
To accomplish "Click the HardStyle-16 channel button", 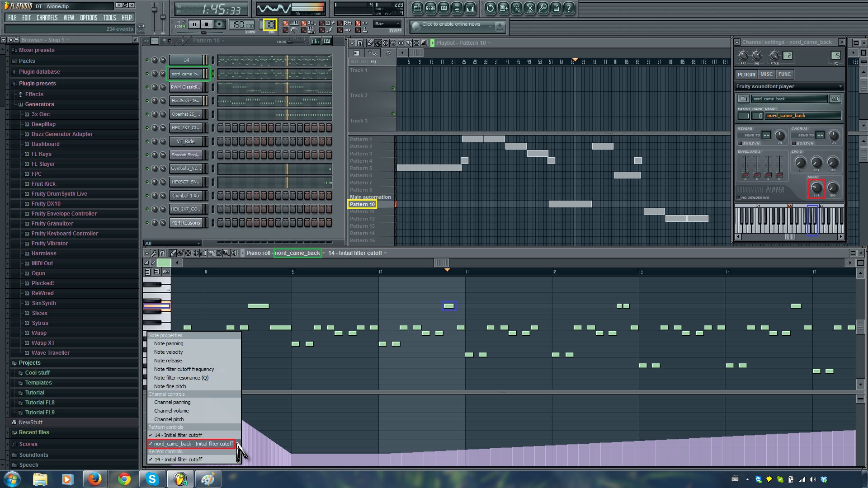I will pyautogui.click(x=186, y=101).
